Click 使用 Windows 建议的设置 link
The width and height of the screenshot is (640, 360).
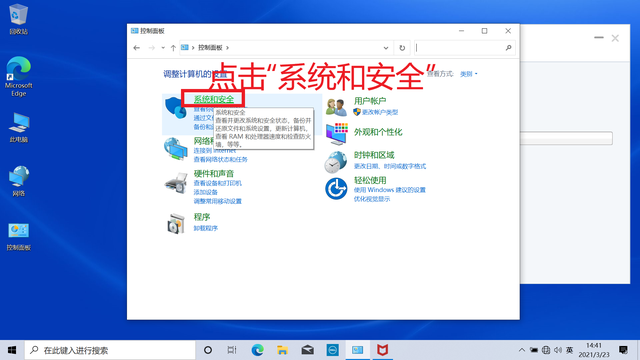coord(389,190)
